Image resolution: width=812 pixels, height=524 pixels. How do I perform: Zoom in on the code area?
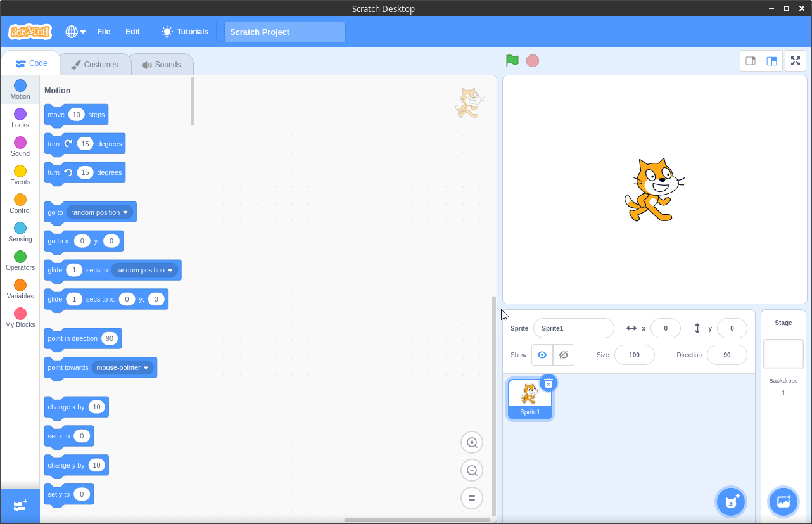click(471, 442)
